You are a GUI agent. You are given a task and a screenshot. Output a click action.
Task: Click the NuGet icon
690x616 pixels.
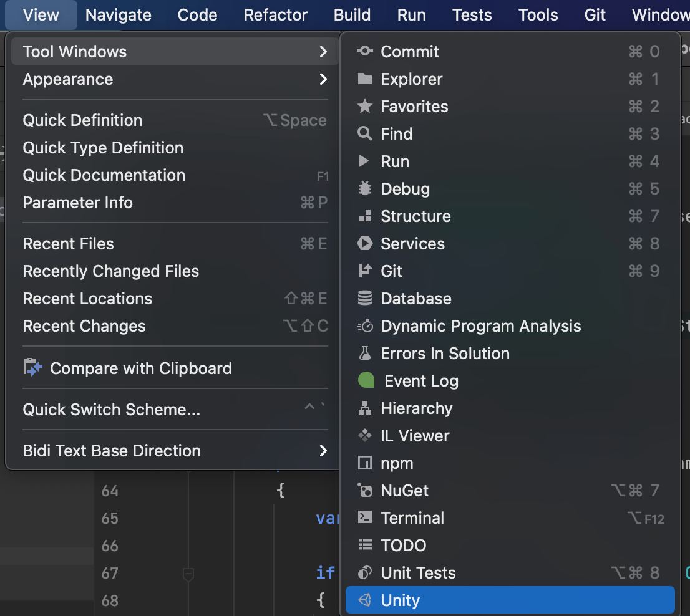pyautogui.click(x=365, y=490)
